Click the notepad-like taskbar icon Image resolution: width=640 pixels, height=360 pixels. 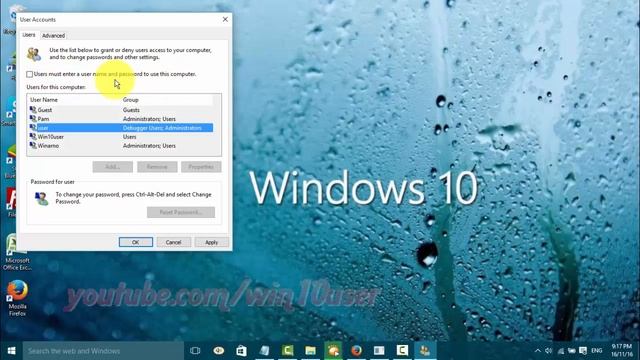click(x=264, y=351)
